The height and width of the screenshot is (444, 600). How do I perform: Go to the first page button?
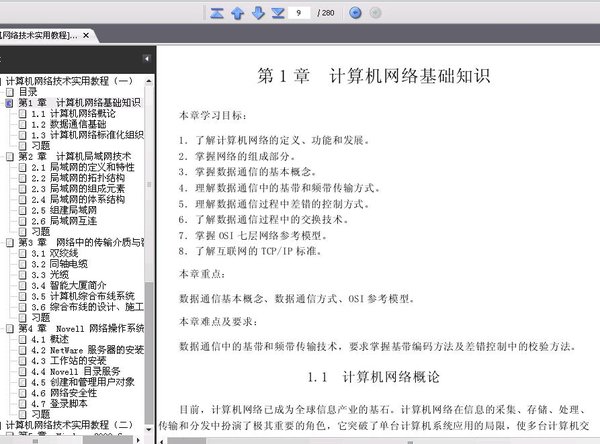pos(217,13)
